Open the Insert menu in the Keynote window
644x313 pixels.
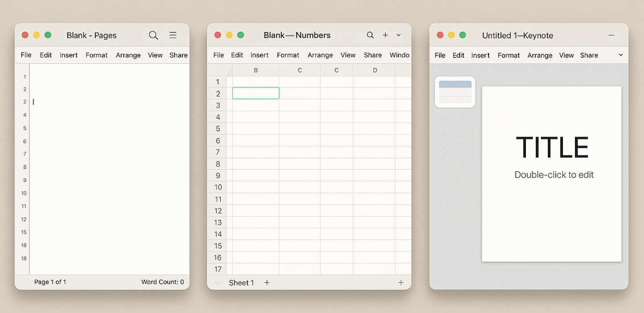pos(480,55)
